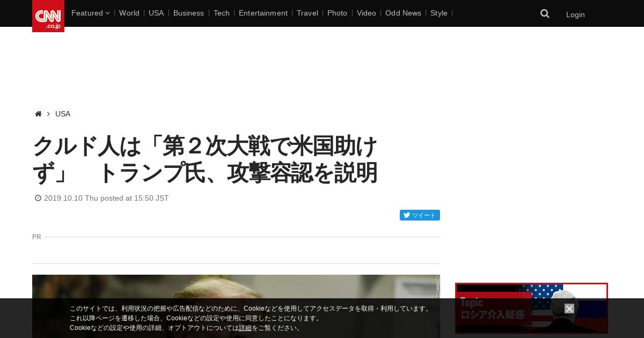Go to Business section
The height and width of the screenshot is (338, 644).
click(188, 13)
